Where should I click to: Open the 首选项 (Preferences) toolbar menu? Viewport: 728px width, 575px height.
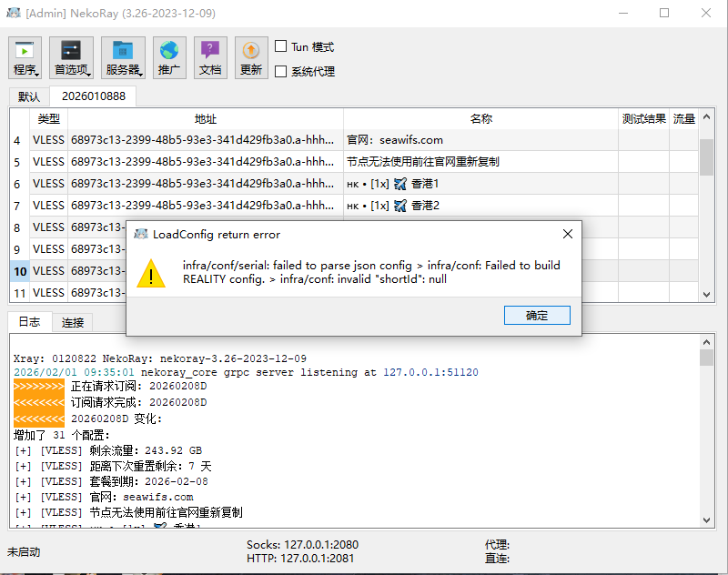(x=71, y=58)
